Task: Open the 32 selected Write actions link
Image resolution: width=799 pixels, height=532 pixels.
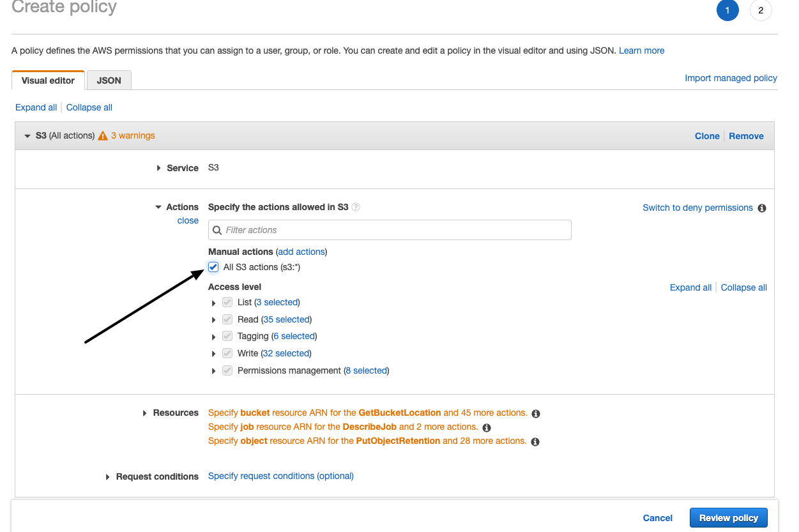Action: tap(286, 353)
